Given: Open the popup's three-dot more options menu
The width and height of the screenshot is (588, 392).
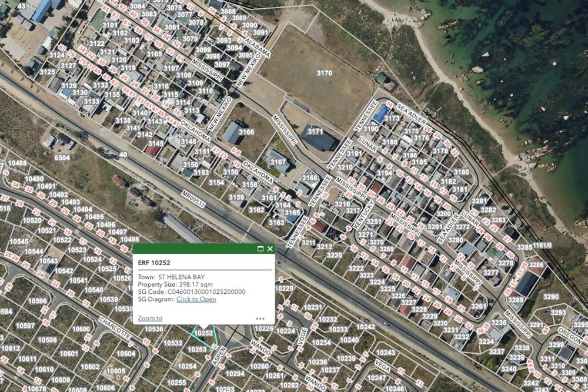Looking at the screenshot, I should 260,319.
